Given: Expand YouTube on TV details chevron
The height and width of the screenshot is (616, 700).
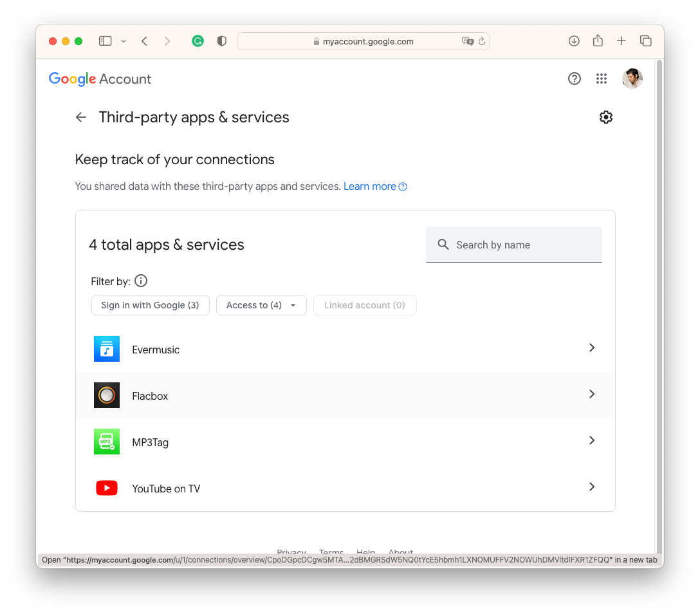Looking at the screenshot, I should point(591,487).
